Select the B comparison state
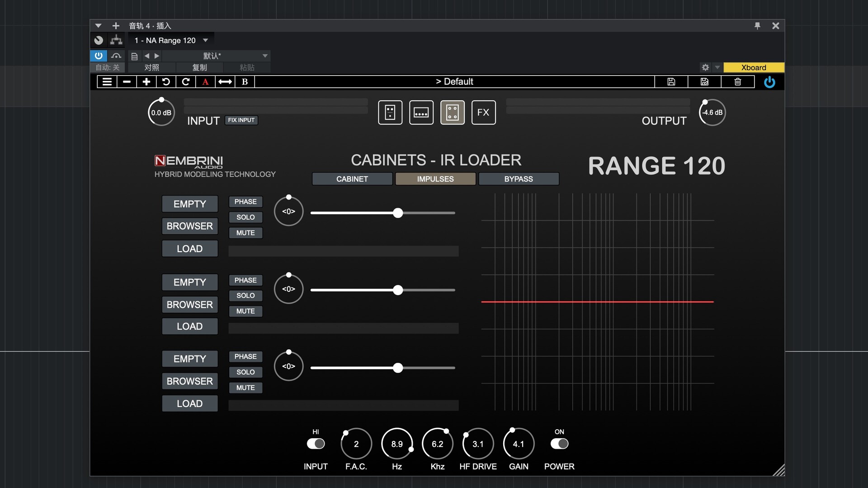868x488 pixels. coord(245,82)
